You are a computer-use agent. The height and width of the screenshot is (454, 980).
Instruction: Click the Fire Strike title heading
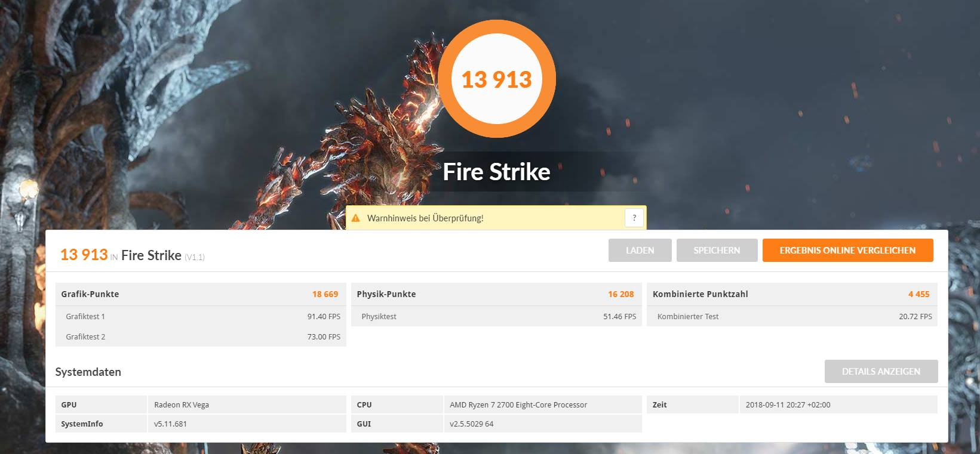[x=497, y=172]
